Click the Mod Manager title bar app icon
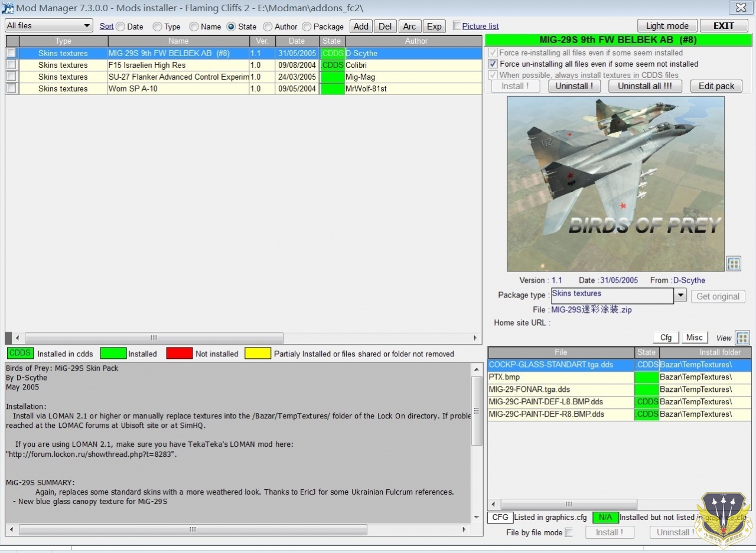This screenshot has width=756, height=553. (7, 8)
